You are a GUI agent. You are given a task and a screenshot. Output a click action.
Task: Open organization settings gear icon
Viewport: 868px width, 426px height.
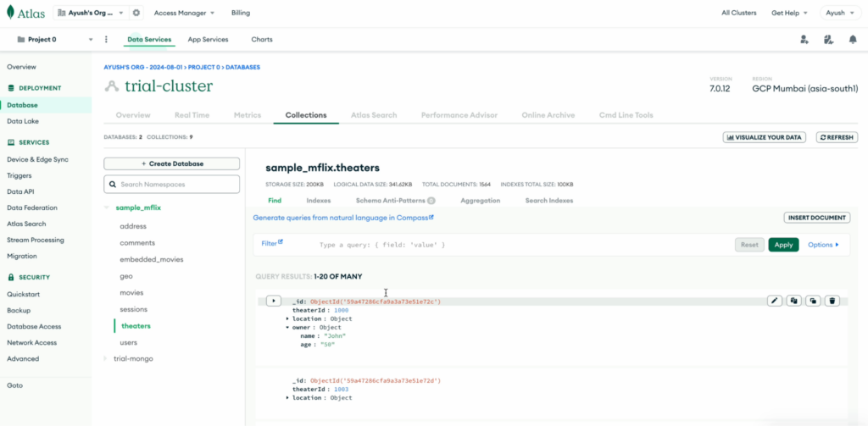(136, 13)
